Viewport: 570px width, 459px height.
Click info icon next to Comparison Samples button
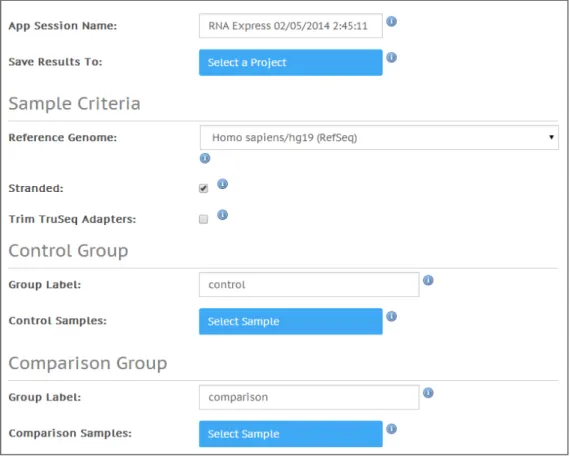(x=391, y=429)
